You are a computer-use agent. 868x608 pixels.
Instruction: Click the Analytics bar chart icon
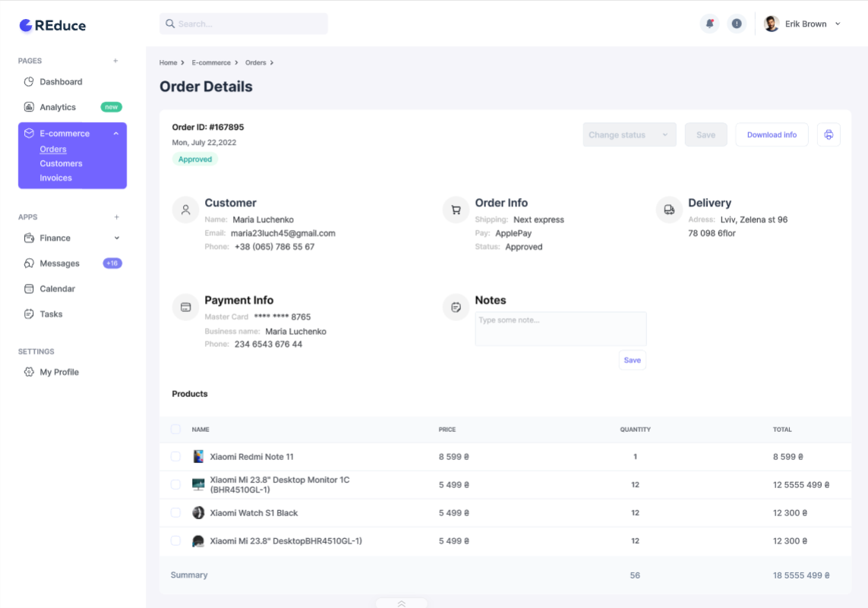tap(29, 107)
